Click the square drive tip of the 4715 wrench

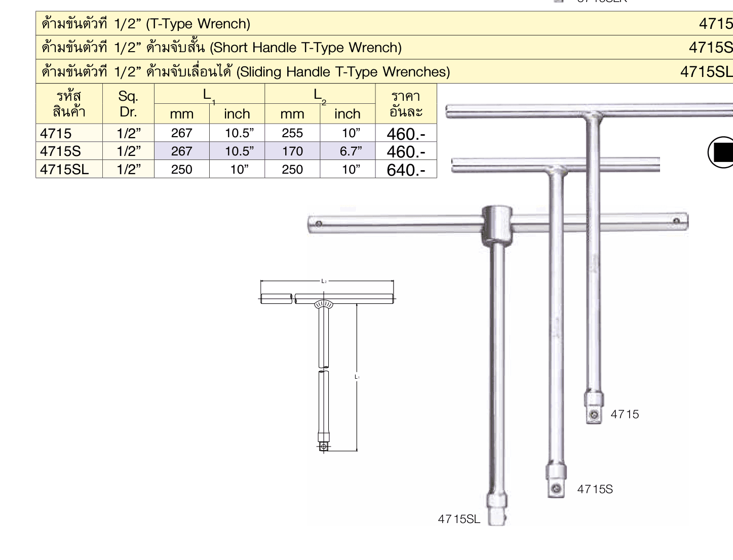pos(594,415)
